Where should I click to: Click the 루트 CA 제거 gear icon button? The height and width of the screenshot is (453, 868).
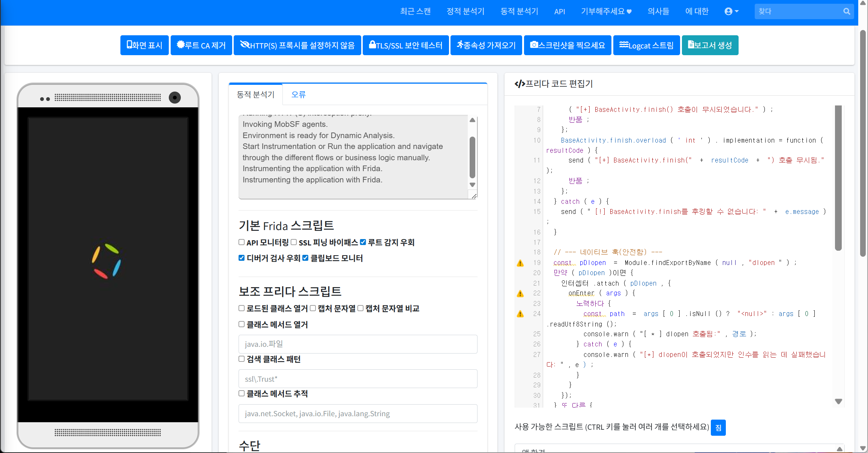point(201,45)
